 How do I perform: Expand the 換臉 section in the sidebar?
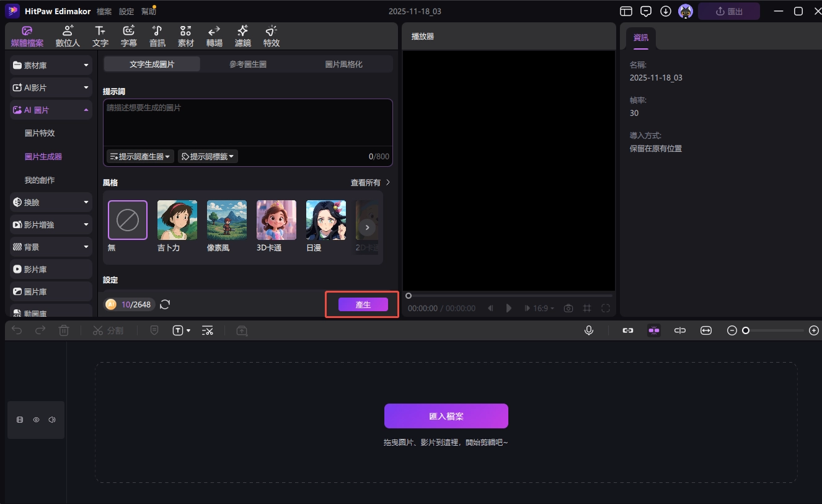pos(50,202)
